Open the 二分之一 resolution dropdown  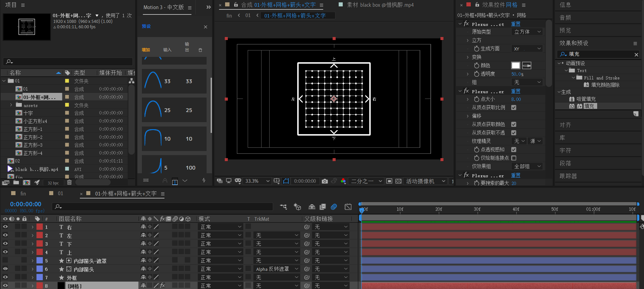(367, 181)
